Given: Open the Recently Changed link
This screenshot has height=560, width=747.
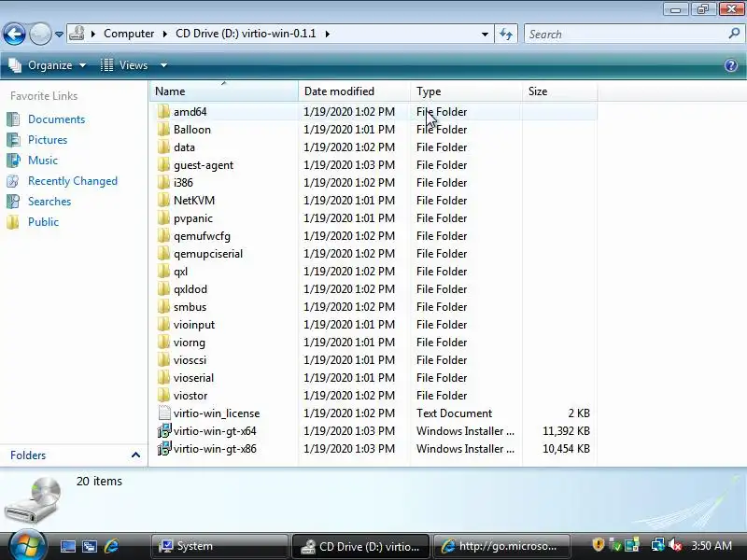Looking at the screenshot, I should pos(73,181).
